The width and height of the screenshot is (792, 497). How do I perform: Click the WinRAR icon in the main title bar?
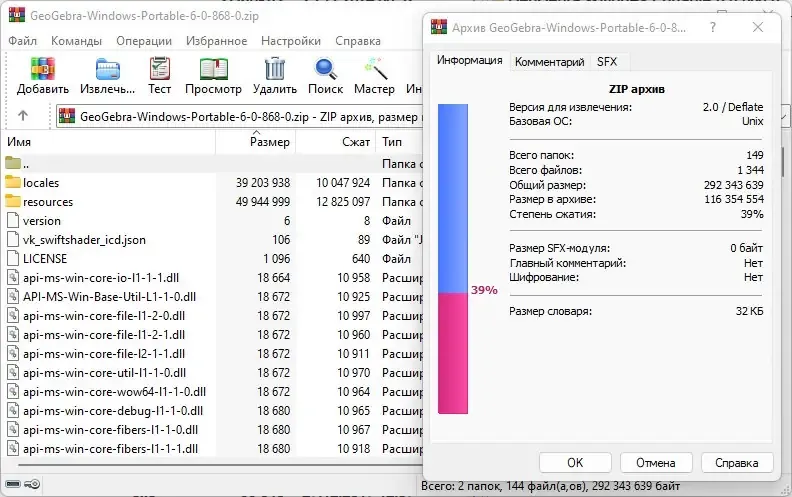[17, 15]
